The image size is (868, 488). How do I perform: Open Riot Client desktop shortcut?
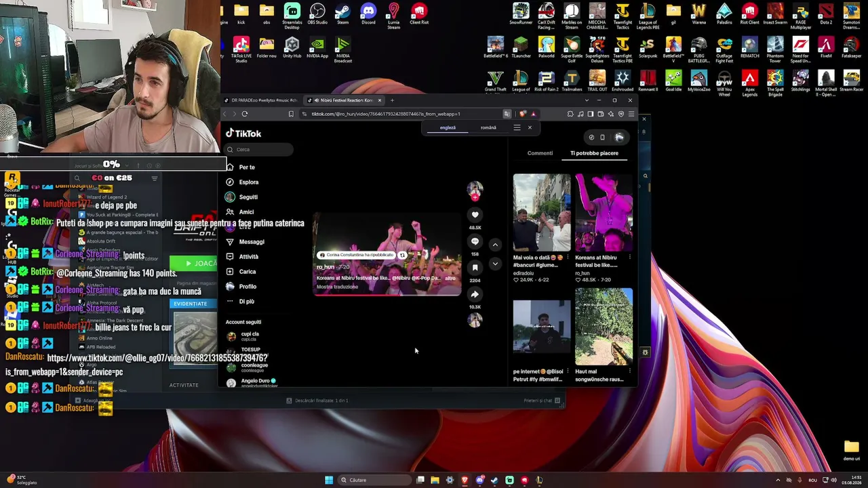(749, 14)
